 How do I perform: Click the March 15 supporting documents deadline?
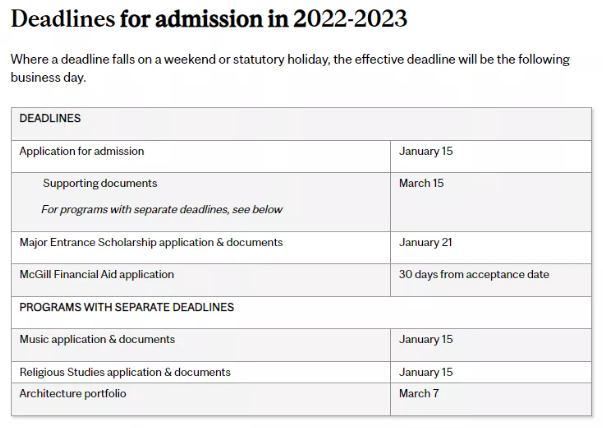tap(421, 183)
